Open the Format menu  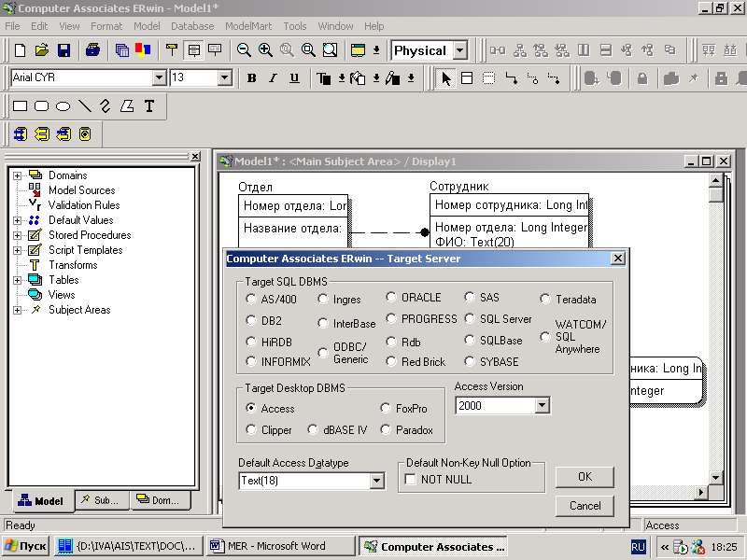[106, 26]
